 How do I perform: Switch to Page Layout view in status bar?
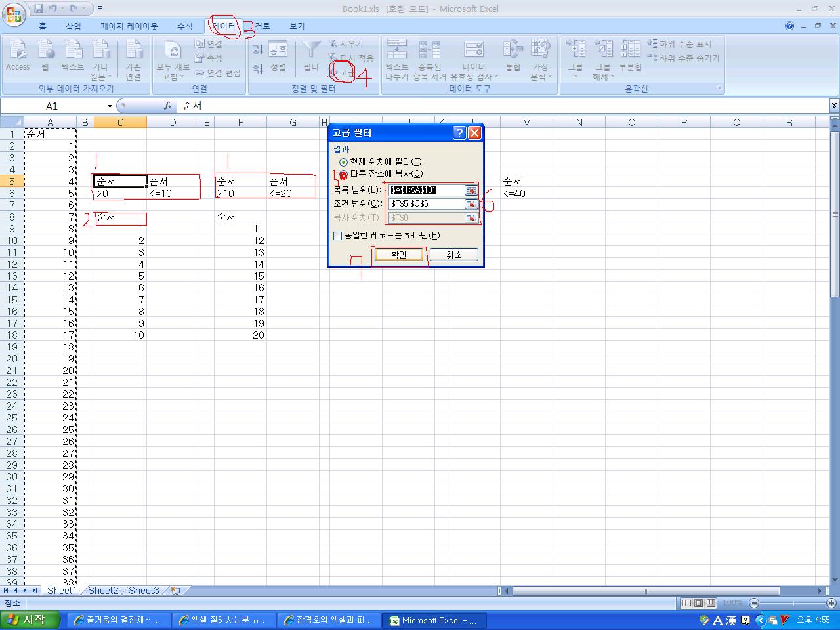coord(699,603)
